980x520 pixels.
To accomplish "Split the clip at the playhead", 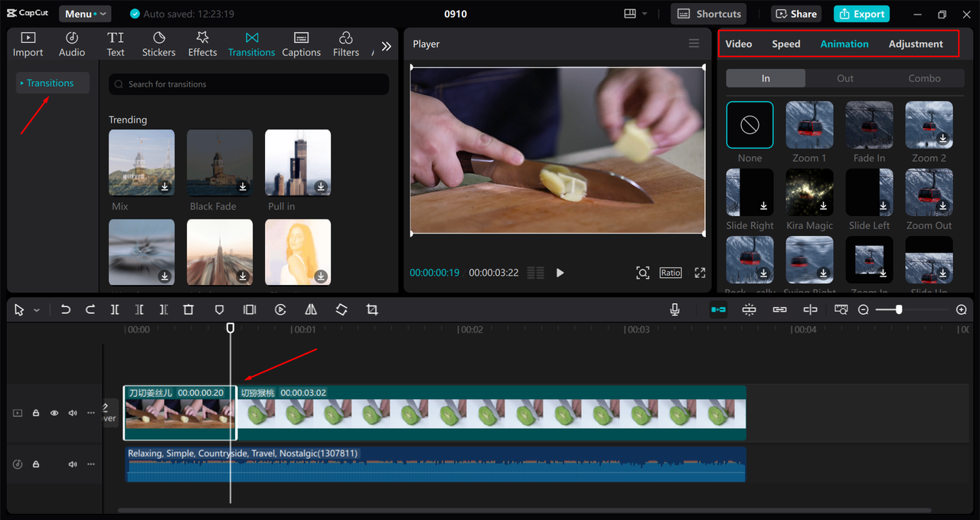I will [x=115, y=309].
